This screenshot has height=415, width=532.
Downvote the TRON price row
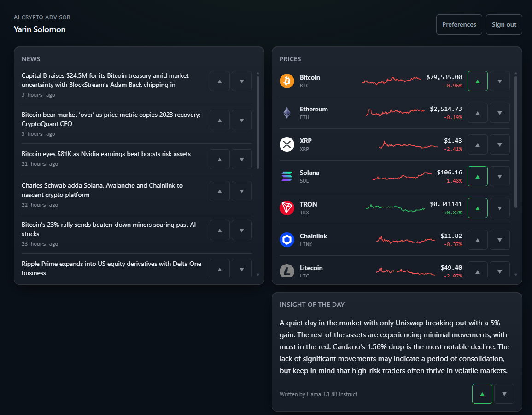coord(499,208)
